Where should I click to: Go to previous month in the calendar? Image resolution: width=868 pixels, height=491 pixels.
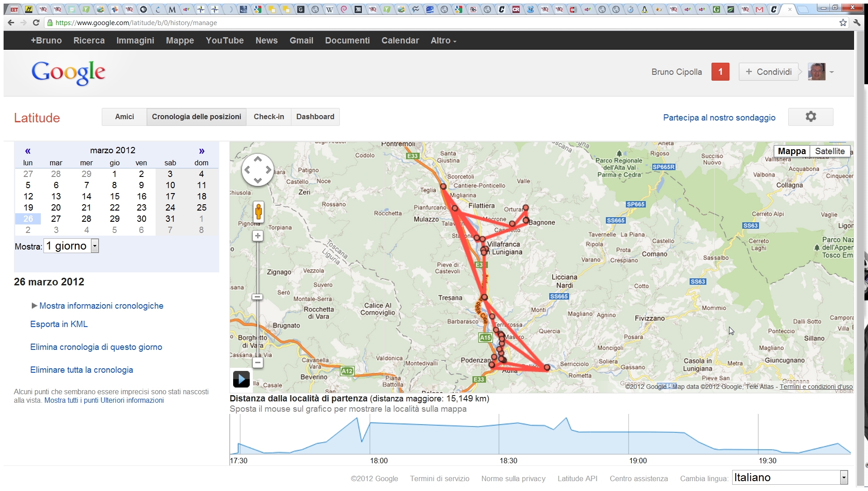coord(28,151)
